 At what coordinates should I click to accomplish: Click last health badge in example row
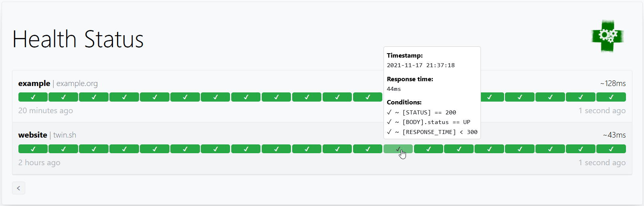[611, 97]
